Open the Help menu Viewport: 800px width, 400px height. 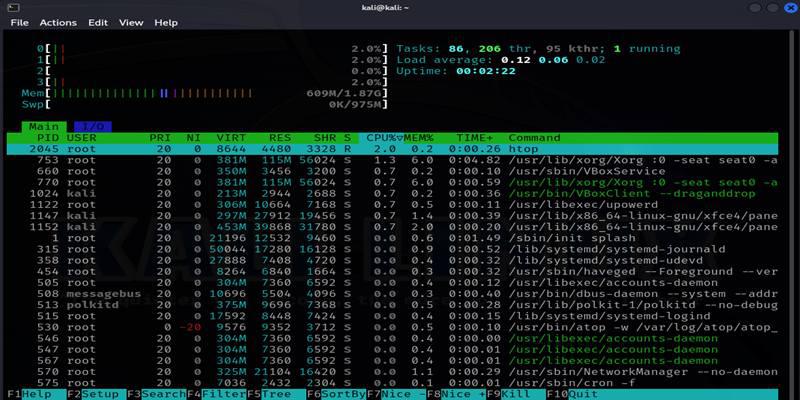pos(166,23)
